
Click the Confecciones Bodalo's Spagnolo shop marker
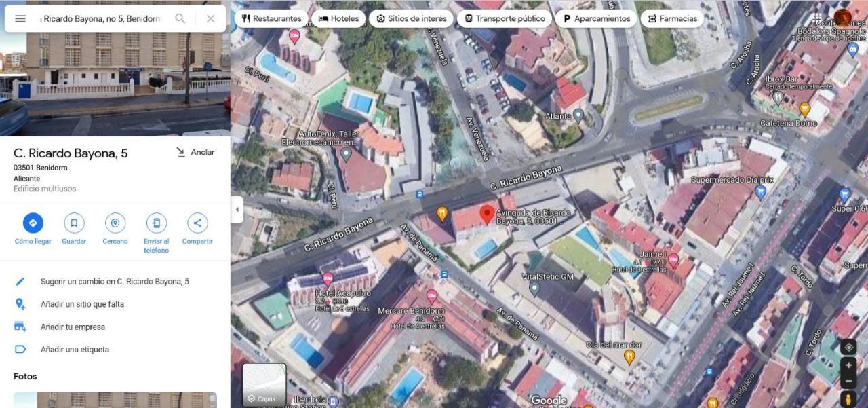853,49
